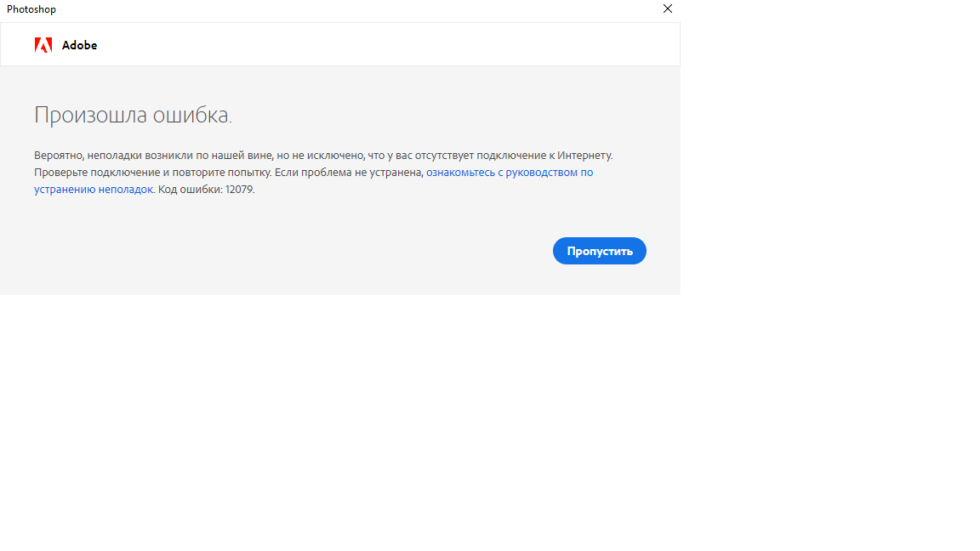980x551 pixels.
Task: Click the phrase повторите попытку
Action: coord(221,173)
